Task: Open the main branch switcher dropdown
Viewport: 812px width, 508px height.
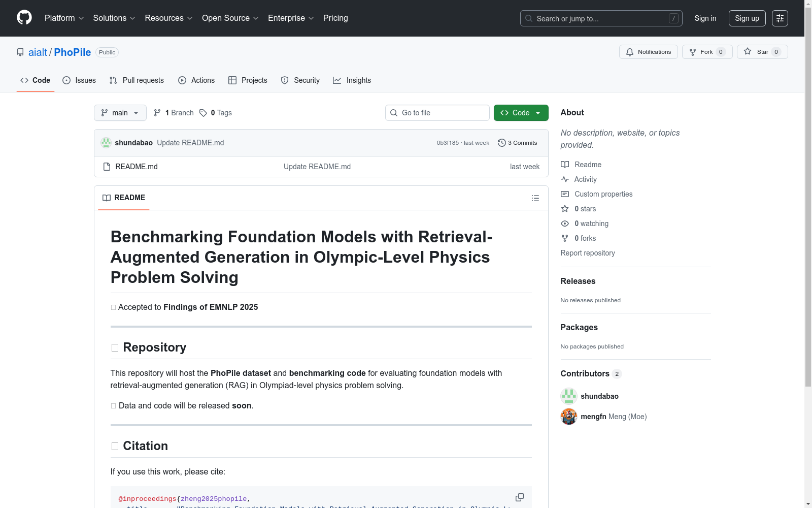Action: click(120, 113)
